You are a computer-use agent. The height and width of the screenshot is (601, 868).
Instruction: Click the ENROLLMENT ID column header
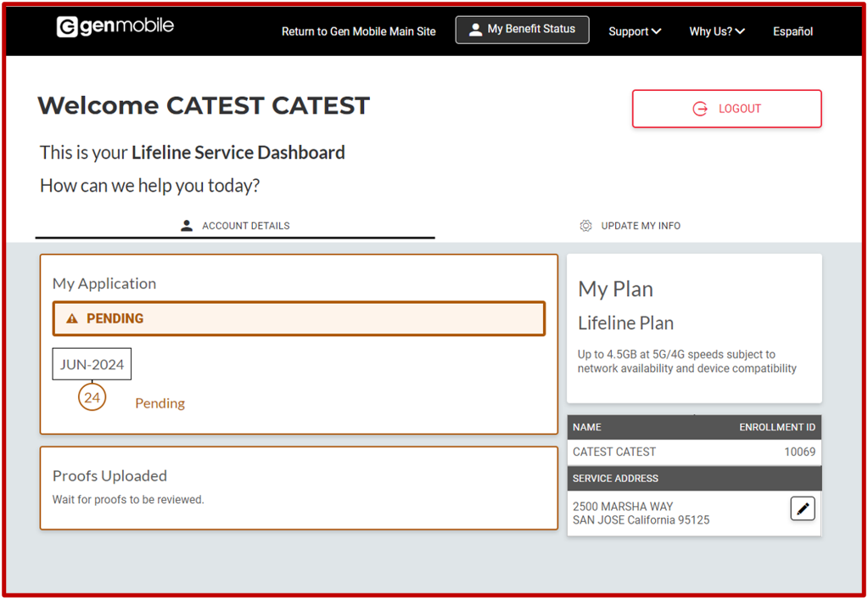tap(777, 427)
